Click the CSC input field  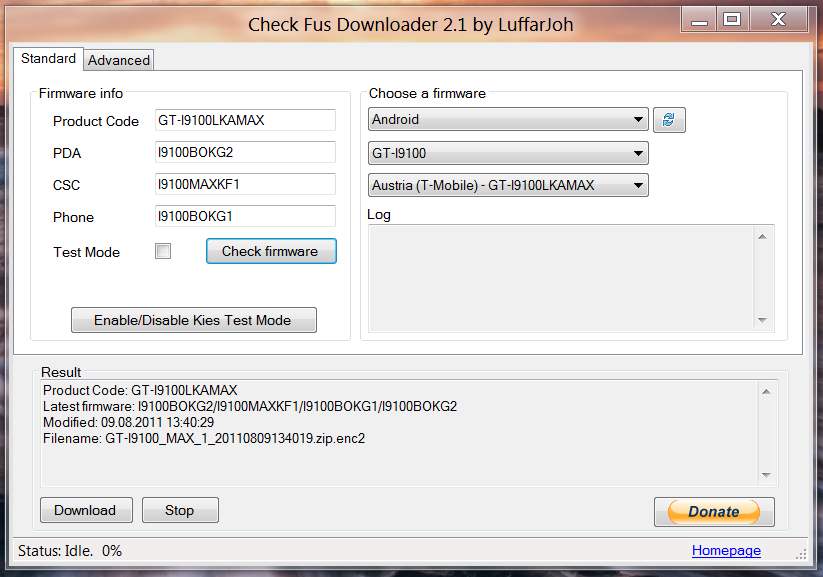tap(245, 184)
